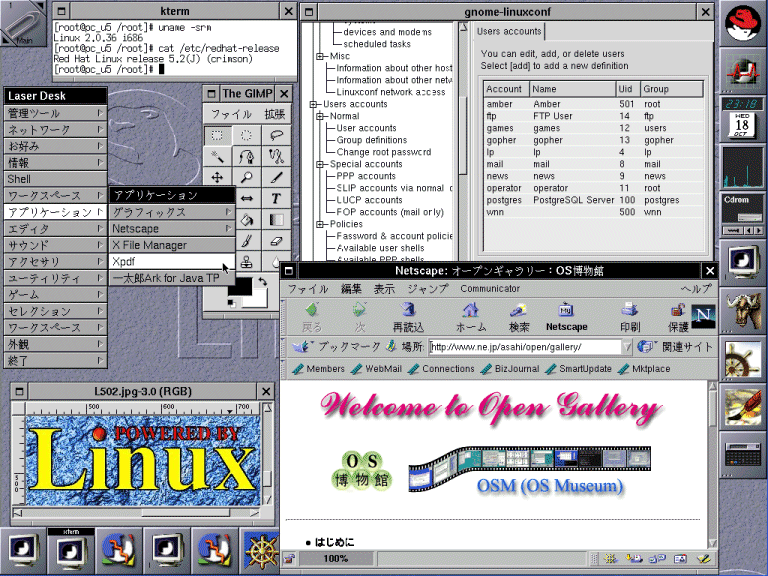Select the flip arrows tool in GIMP

(247, 198)
